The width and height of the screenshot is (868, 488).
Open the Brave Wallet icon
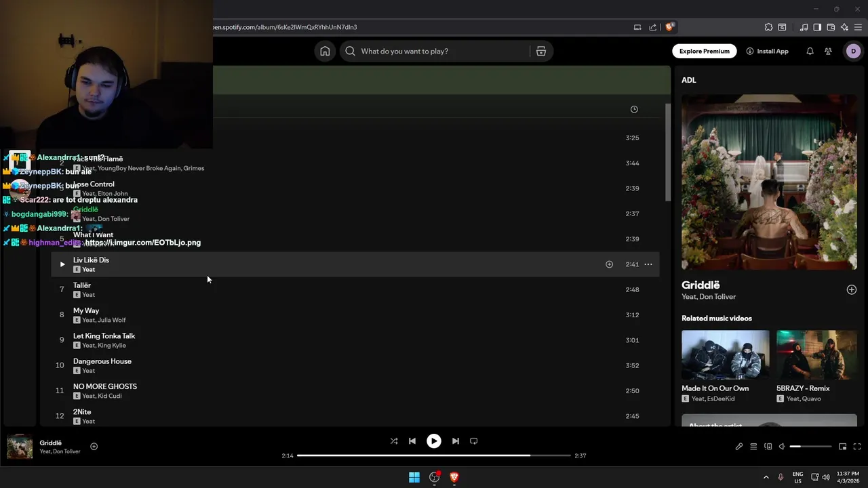click(831, 27)
